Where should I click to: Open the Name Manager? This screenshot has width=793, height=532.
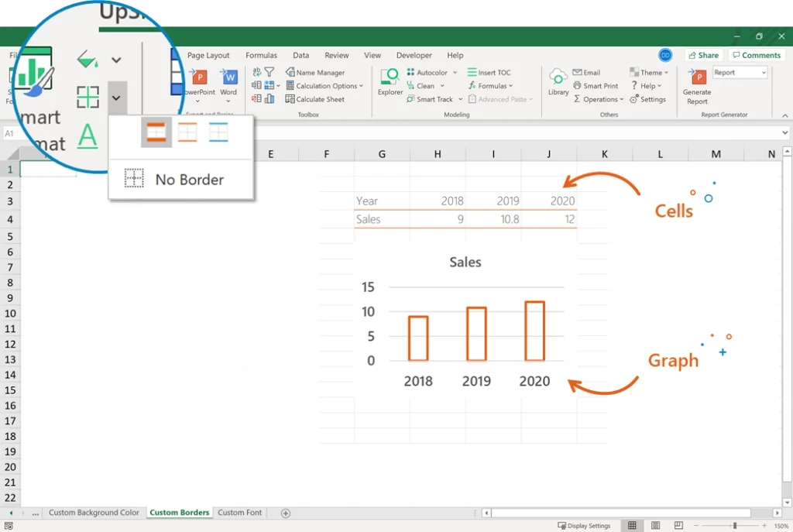314,72
